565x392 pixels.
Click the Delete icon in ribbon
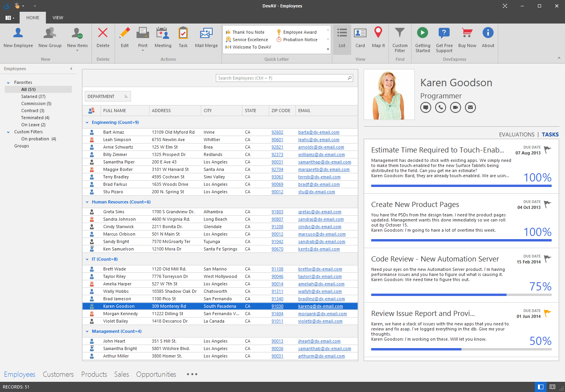[103, 33]
